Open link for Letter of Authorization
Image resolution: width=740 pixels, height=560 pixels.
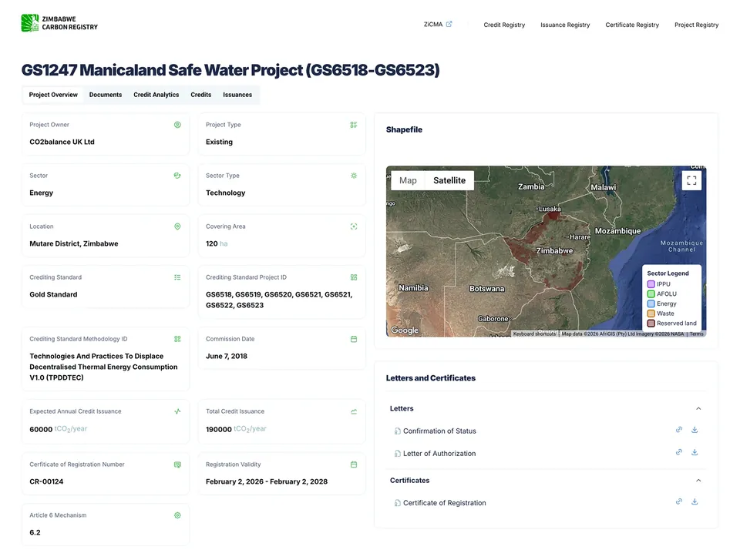(x=678, y=452)
